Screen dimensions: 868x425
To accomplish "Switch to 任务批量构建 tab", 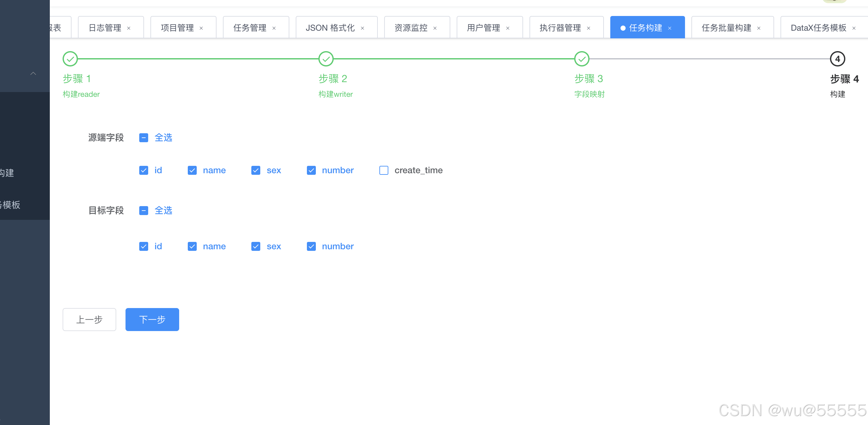I will (727, 28).
